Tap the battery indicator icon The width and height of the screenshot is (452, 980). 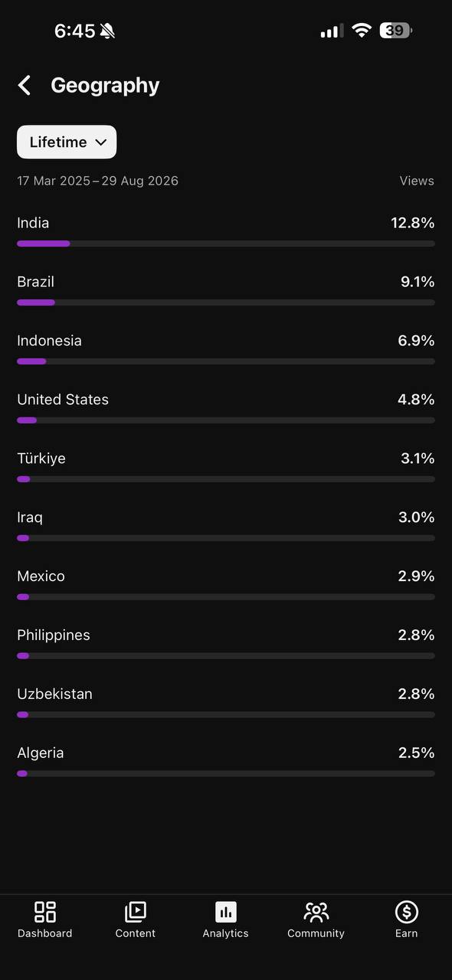tap(396, 31)
